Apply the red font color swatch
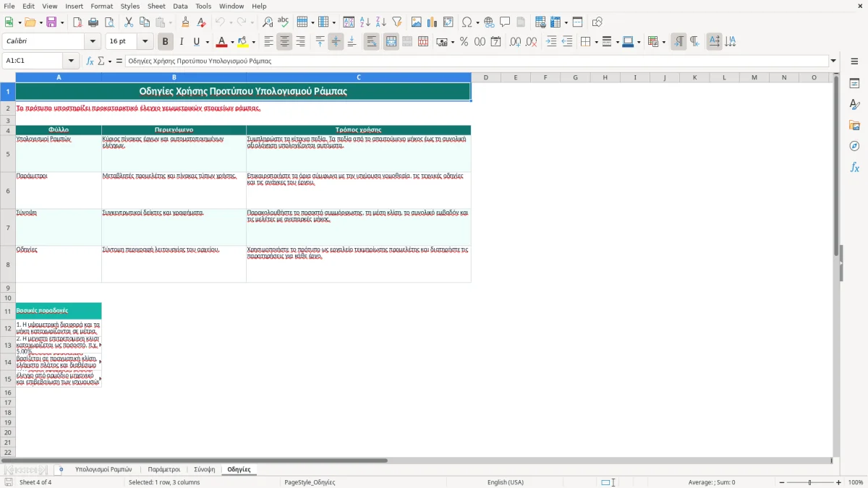Screen dimensions: 868x488 point(221,42)
